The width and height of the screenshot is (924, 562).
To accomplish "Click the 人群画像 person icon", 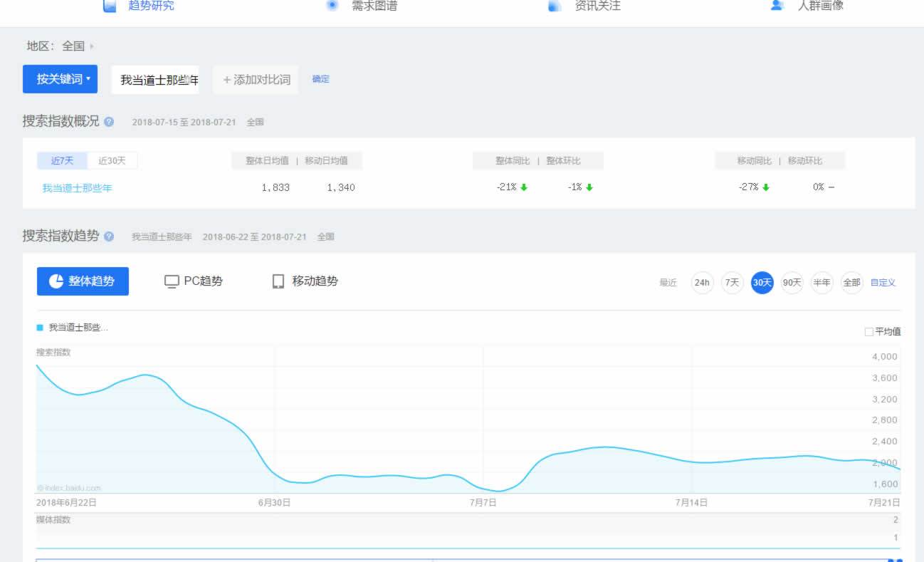I will coord(777,6).
